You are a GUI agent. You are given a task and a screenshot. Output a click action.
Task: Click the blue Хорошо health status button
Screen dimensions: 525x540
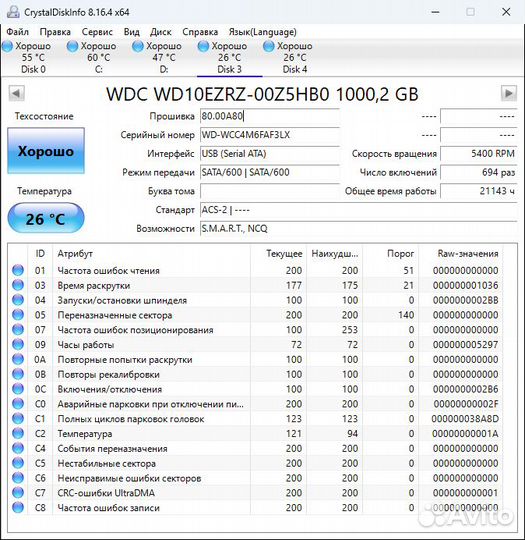tap(46, 151)
